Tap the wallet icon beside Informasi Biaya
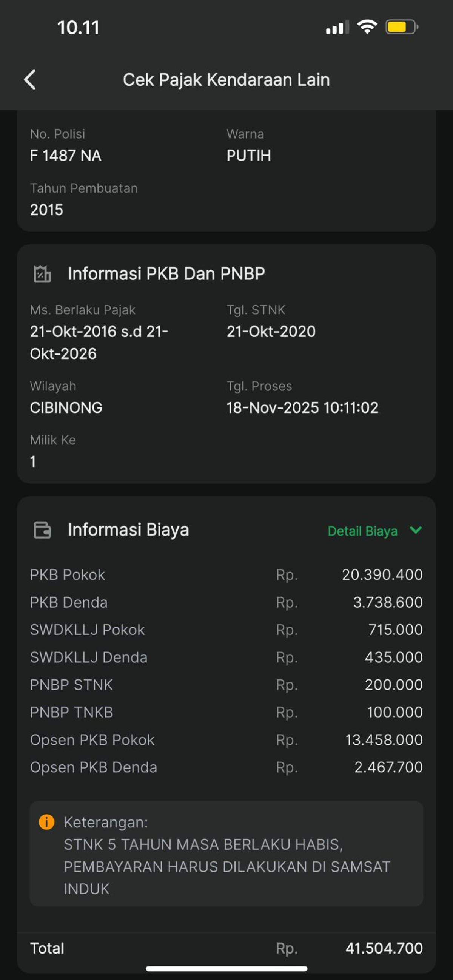The image size is (453, 980). pyautogui.click(x=42, y=530)
